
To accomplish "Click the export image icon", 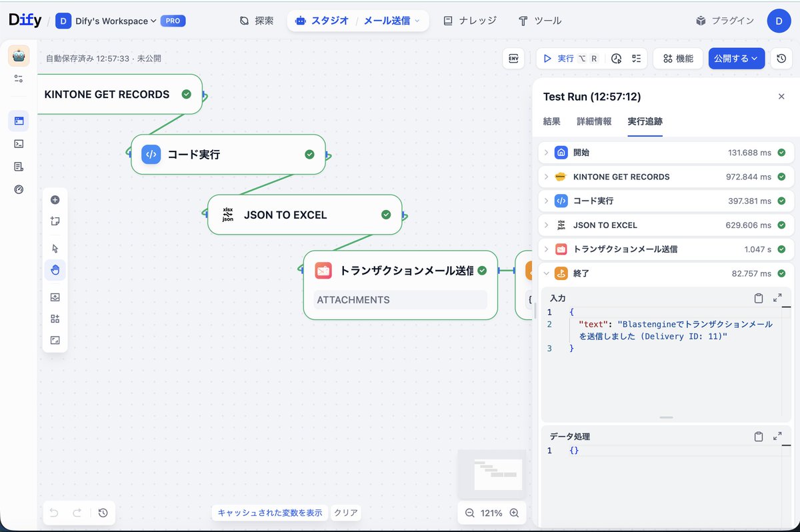I will [55, 297].
